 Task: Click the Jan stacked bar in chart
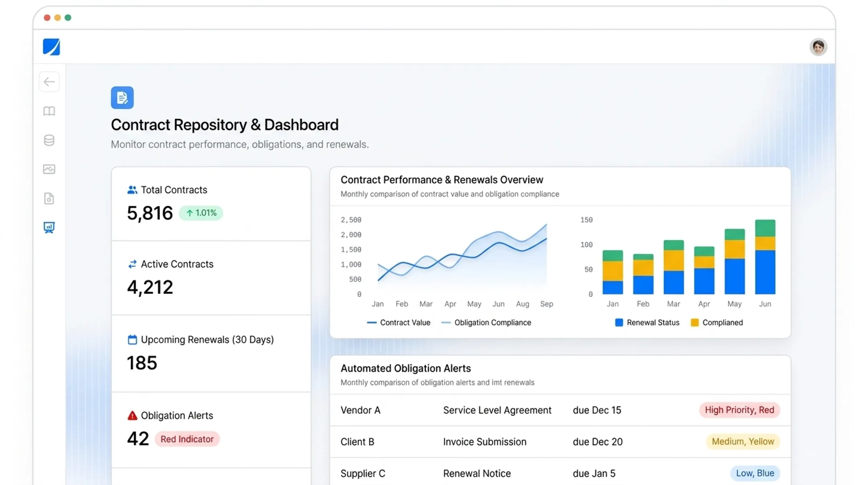point(612,272)
